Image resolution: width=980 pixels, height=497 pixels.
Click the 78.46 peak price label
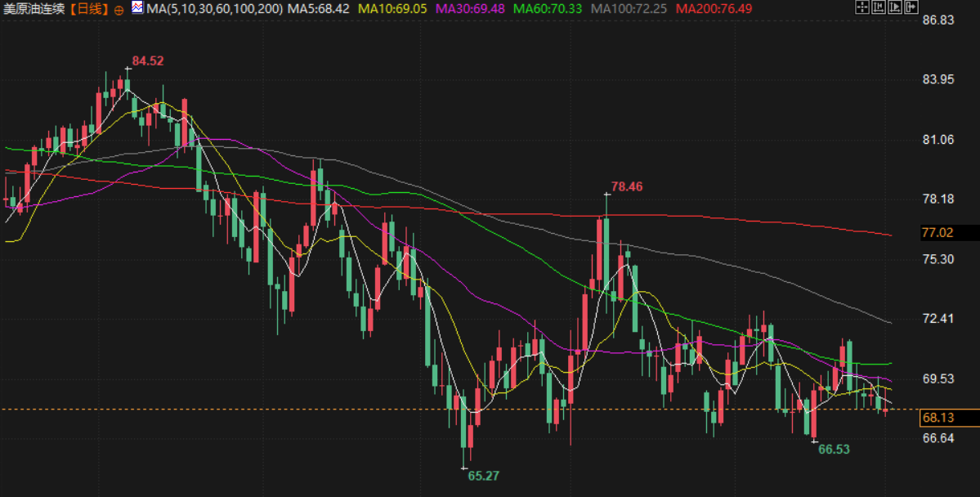coord(627,186)
